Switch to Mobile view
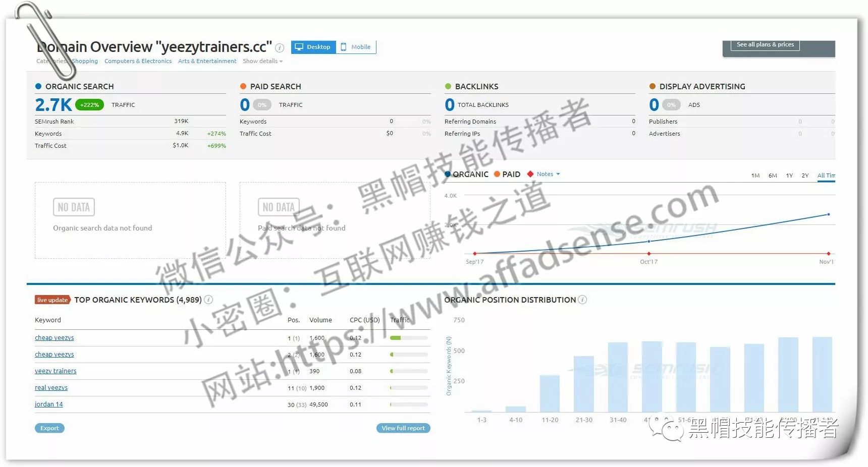This screenshot has height=467, width=868. tap(356, 47)
